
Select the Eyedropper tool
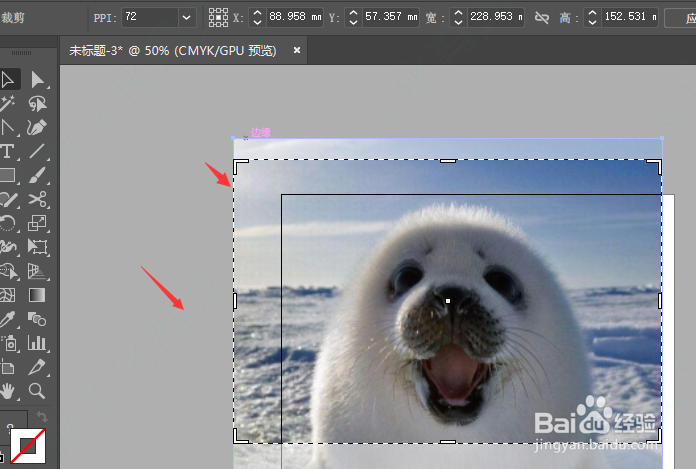(8, 319)
